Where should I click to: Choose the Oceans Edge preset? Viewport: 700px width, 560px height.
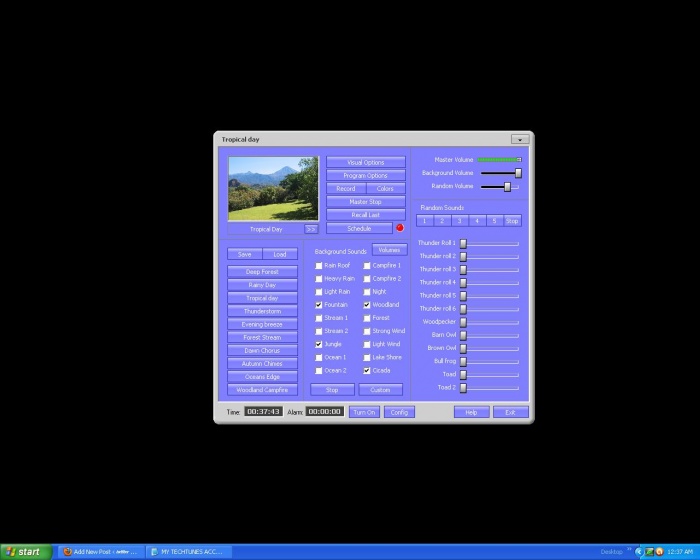pos(262,377)
